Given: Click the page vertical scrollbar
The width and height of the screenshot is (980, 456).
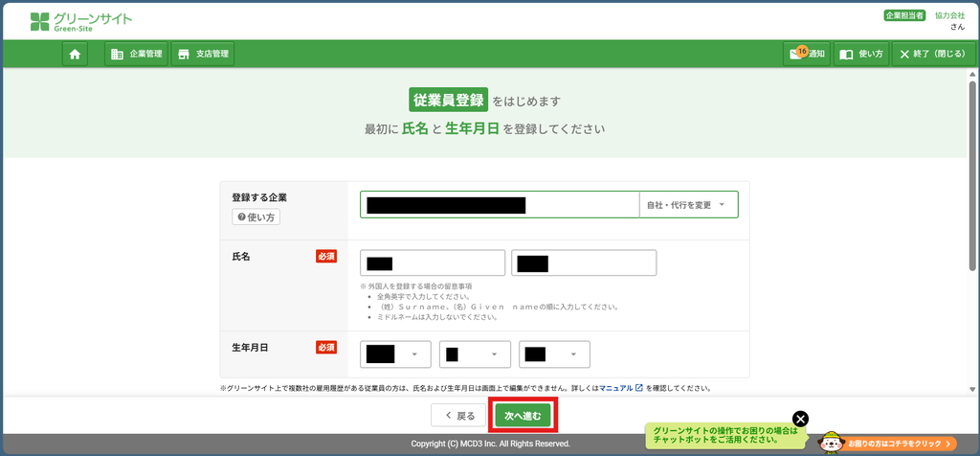Looking at the screenshot, I should (x=972, y=232).
